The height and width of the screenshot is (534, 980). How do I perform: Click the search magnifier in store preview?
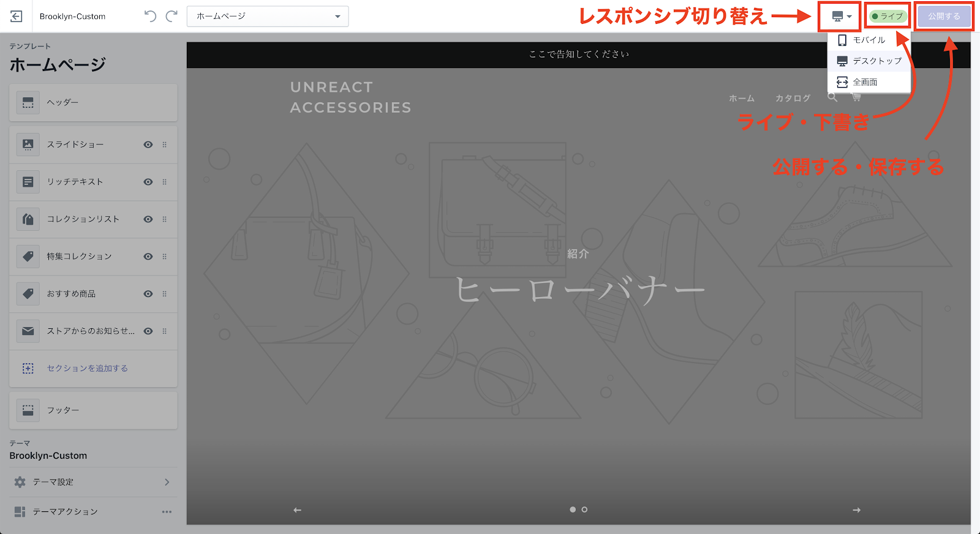click(x=832, y=97)
